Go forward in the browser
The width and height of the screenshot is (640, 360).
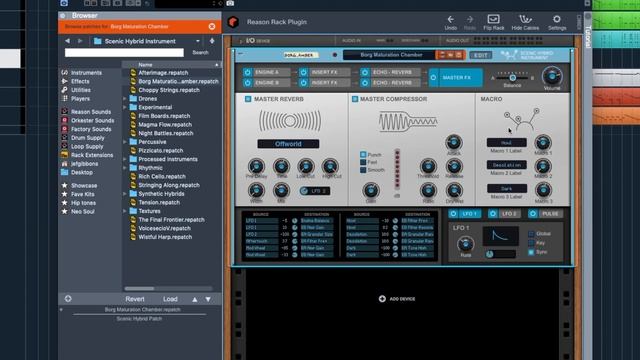pyautogui.click(x=80, y=41)
